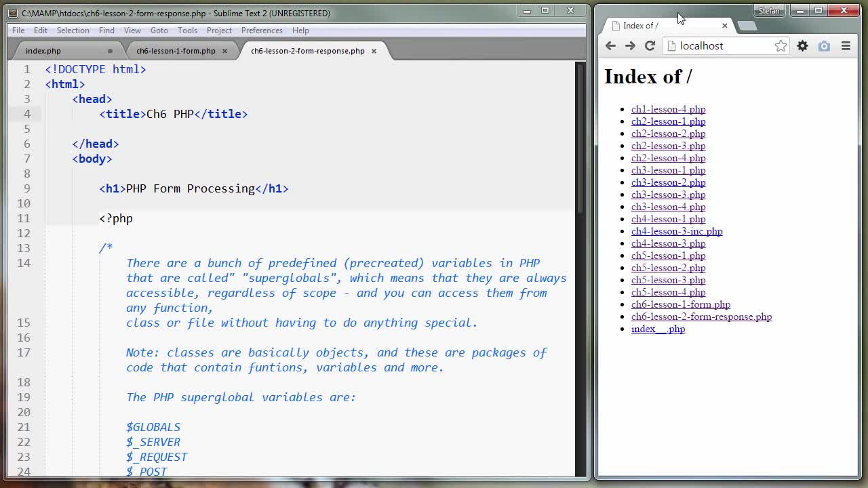
Task: Open the Edit menu
Action: click(x=41, y=30)
